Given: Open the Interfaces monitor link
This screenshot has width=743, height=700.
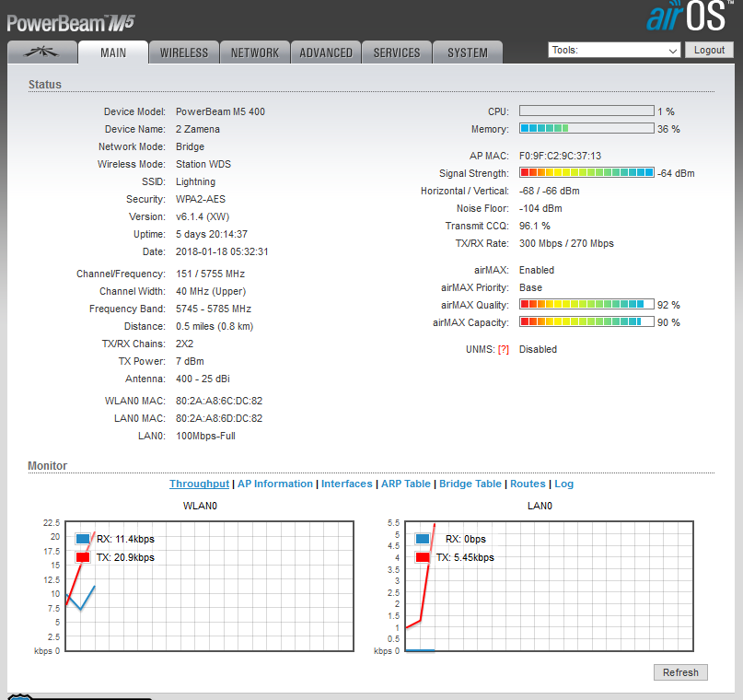Looking at the screenshot, I should [346, 484].
